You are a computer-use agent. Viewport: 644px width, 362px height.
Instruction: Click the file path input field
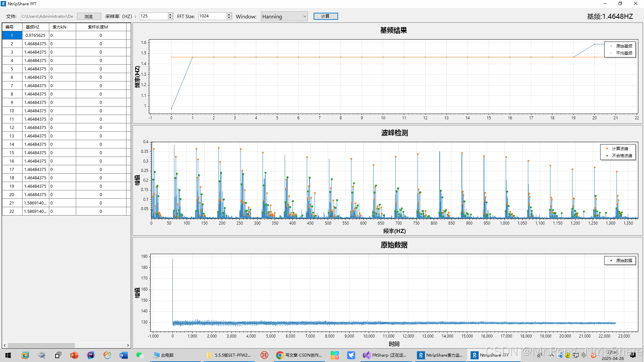point(47,16)
